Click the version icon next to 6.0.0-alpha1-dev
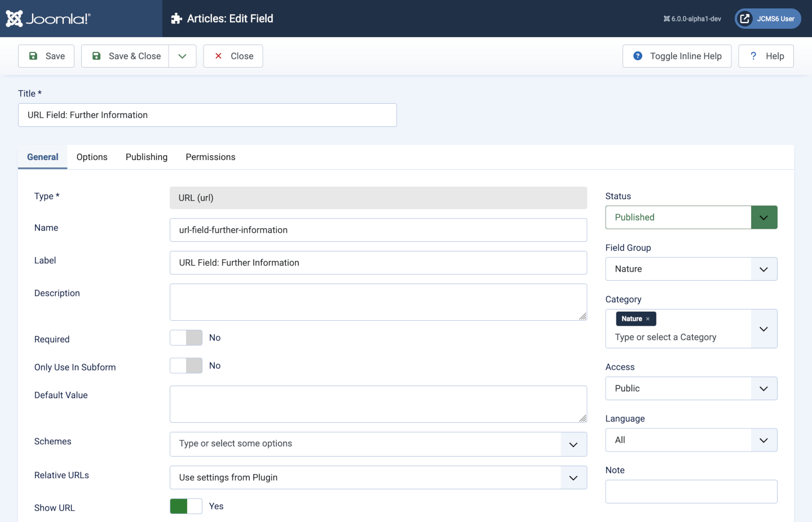The image size is (812, 522). tap(668, 18)
